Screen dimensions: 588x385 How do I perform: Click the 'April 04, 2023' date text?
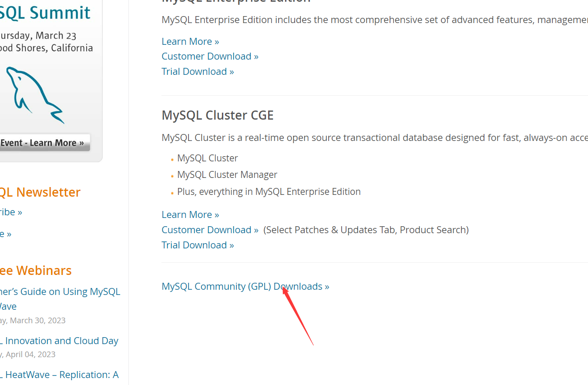(x=30, y=354)
